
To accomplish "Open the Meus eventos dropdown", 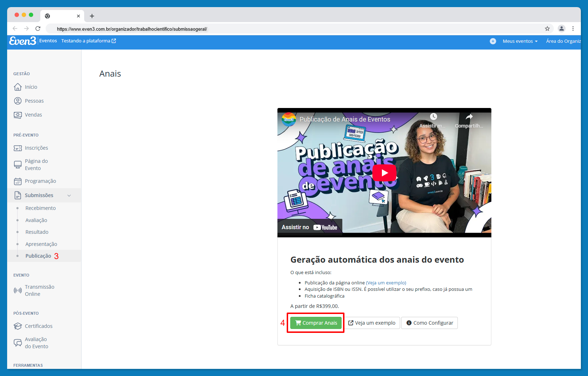I will (520, 41).
